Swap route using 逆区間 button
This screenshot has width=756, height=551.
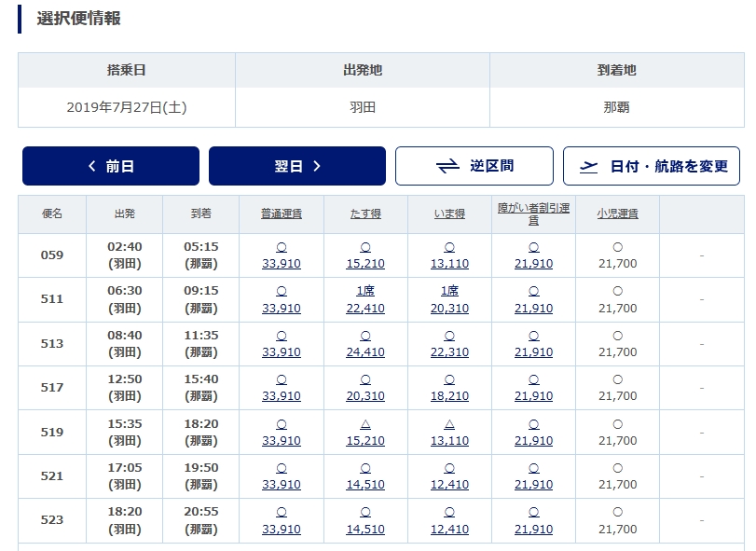click(x=474, y=166)
